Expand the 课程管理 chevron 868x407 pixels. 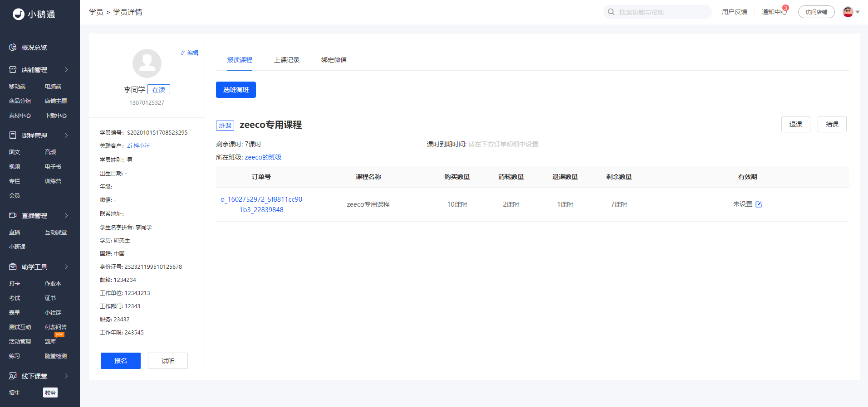click(x=66, y=135)
